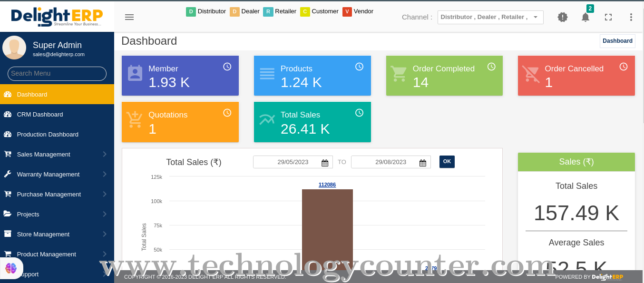Open Production Dashboard from sidebar
The height and width of the screenshot is (283, 644).
click(x=57, y=134)
